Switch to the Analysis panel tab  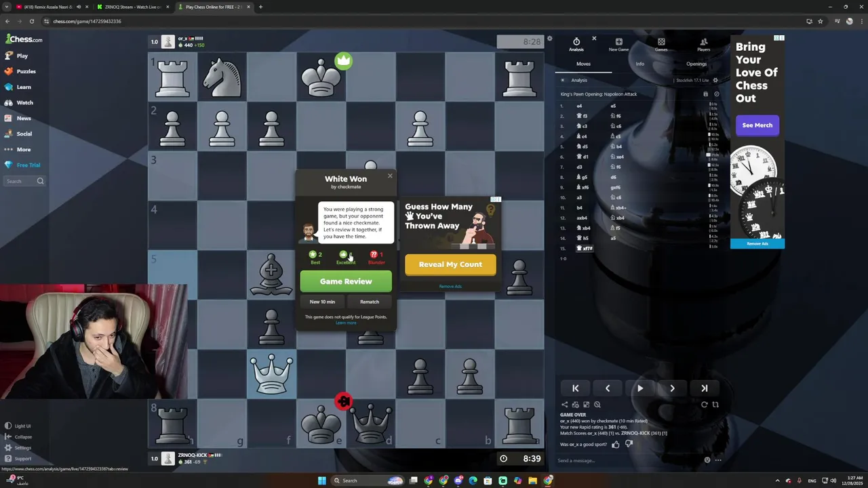[x=576, y=45]
